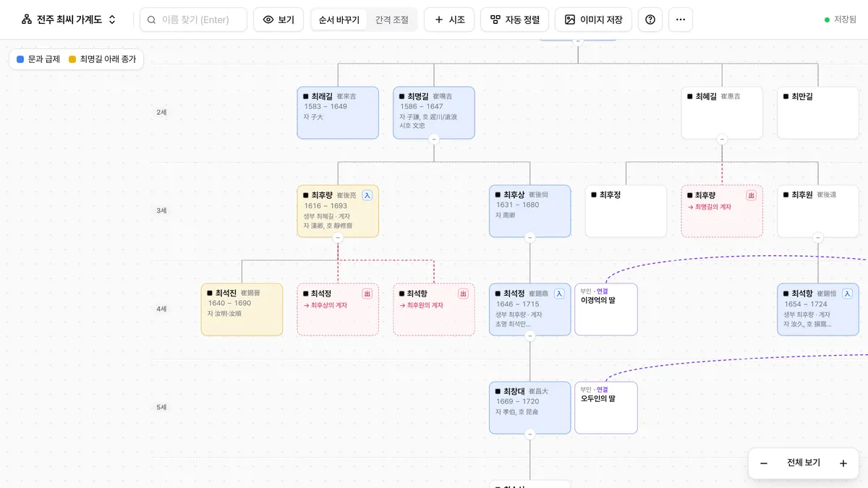Collapse descendants under 최명길
The height and width of the screenshot is (488, 868).
click(434, 139)
